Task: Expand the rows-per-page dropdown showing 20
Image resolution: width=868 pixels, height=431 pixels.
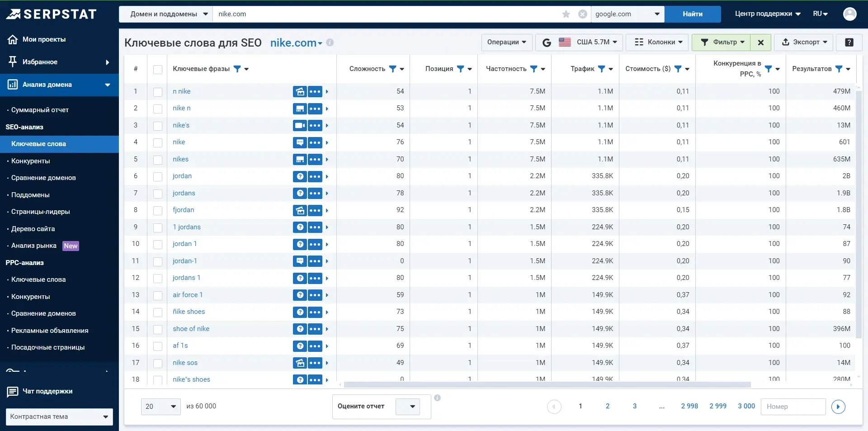Action: [x=160, y=407]
